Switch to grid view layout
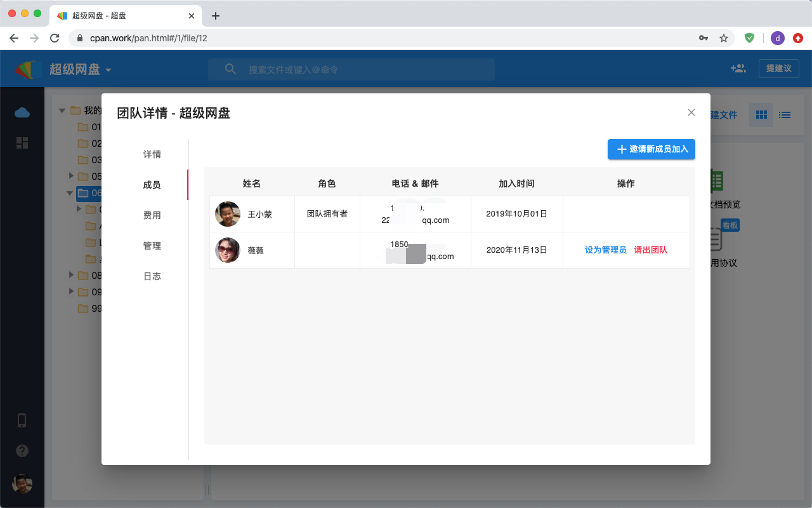Screen dimensions: 812x508 tap(761, 115)
